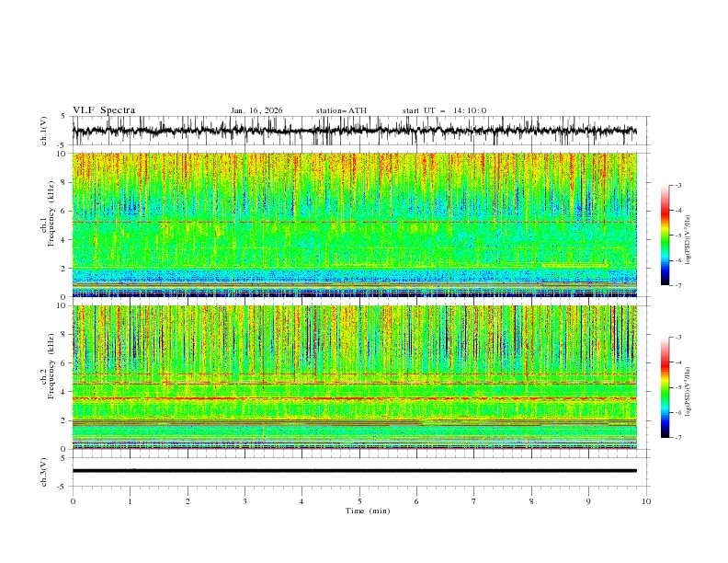728x563 pixels.
Task: Click the ch.1 color bar 'log(PSD)(V²/Hz)' label
Action: point(688,240)
